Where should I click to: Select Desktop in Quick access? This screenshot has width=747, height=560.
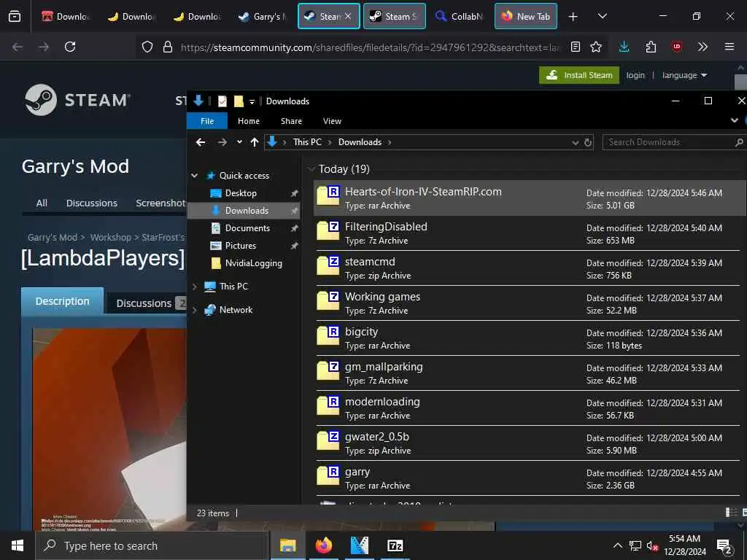click(x=241, y=192)
